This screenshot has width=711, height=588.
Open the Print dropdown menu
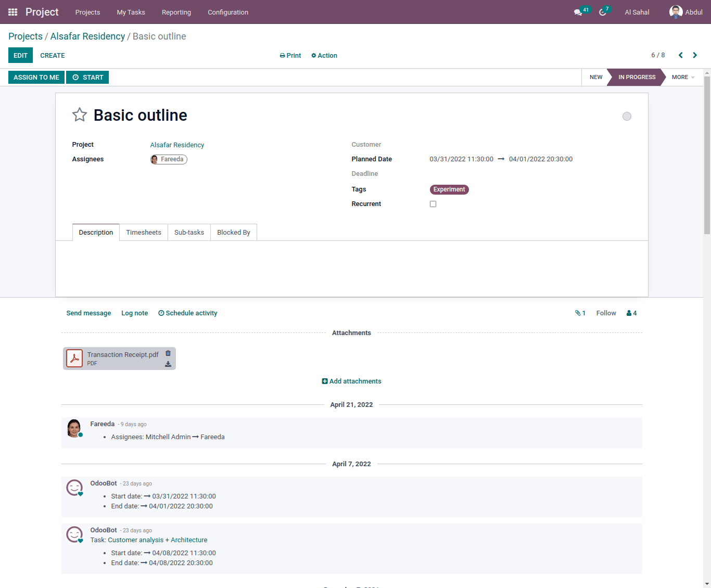point(290,56)
